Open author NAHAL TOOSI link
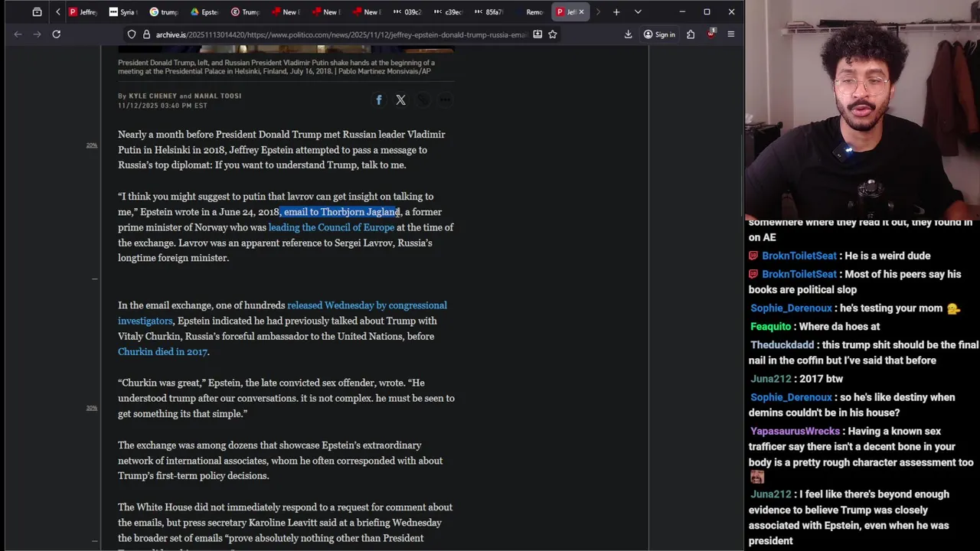Screen dimensions: 980x551 217,96
